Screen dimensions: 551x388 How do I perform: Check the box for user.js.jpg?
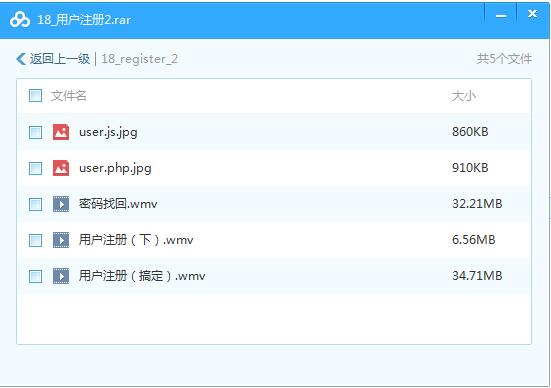pyautogui.click(x=35, y=132)
